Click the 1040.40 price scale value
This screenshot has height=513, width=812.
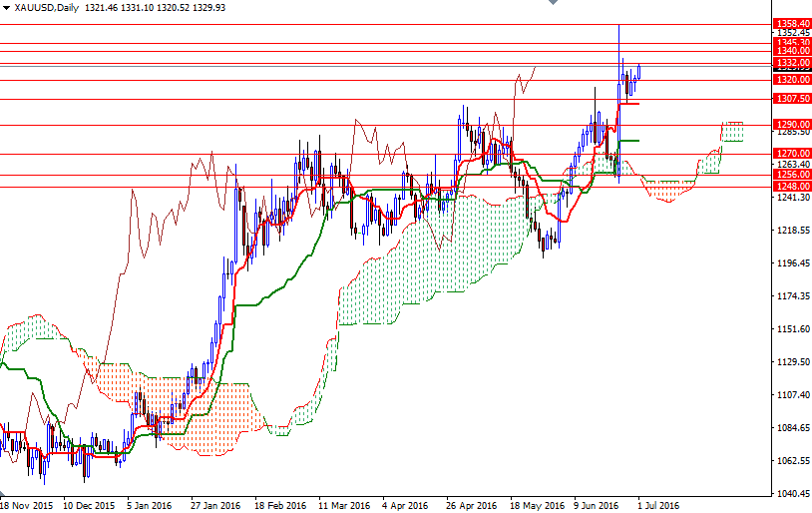coord(790,494)
